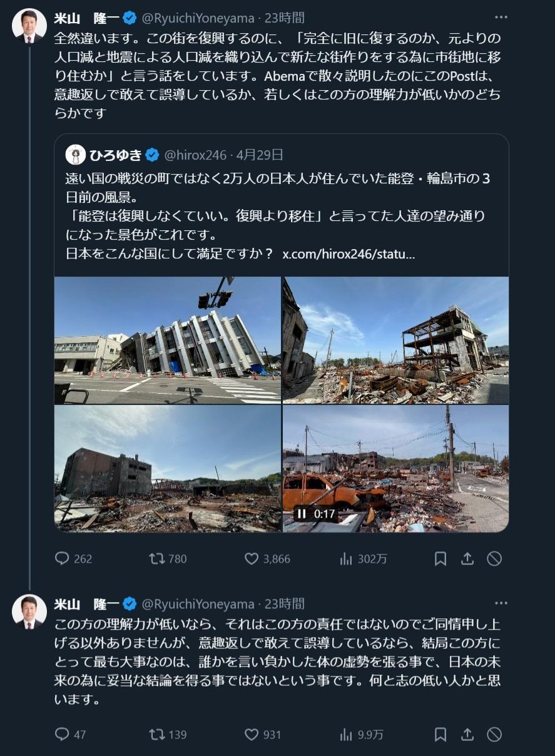Repost the first post showing 780 reposts
555x756 pixels.
(168, 559)
